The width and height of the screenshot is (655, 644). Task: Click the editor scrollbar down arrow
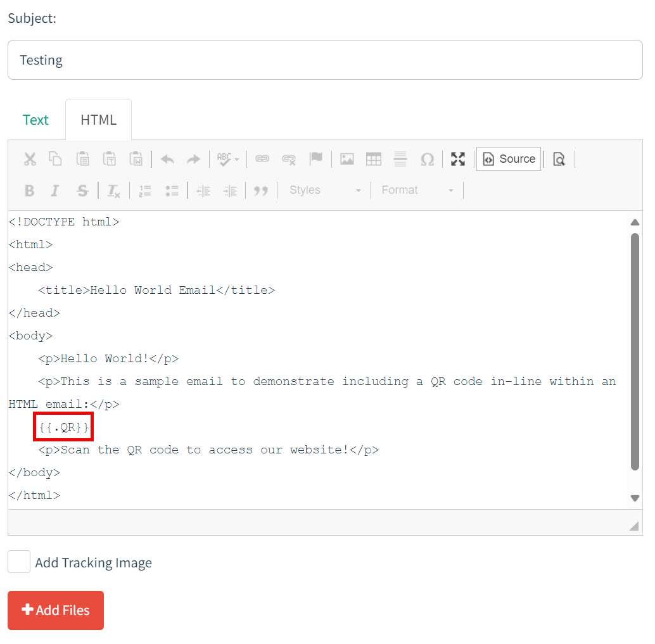pyautogui.click(x=635, y=498)
